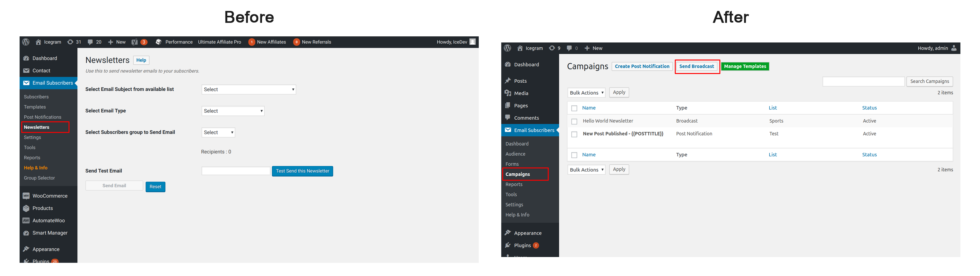This screenshot has width=980, height=276.
Task: Open Yoast SEO icon with badge 3
Action: point(135,42)
